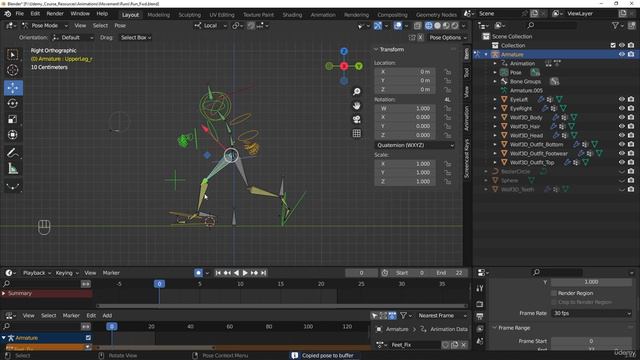Select the Rotate tool

click(13, 103)
